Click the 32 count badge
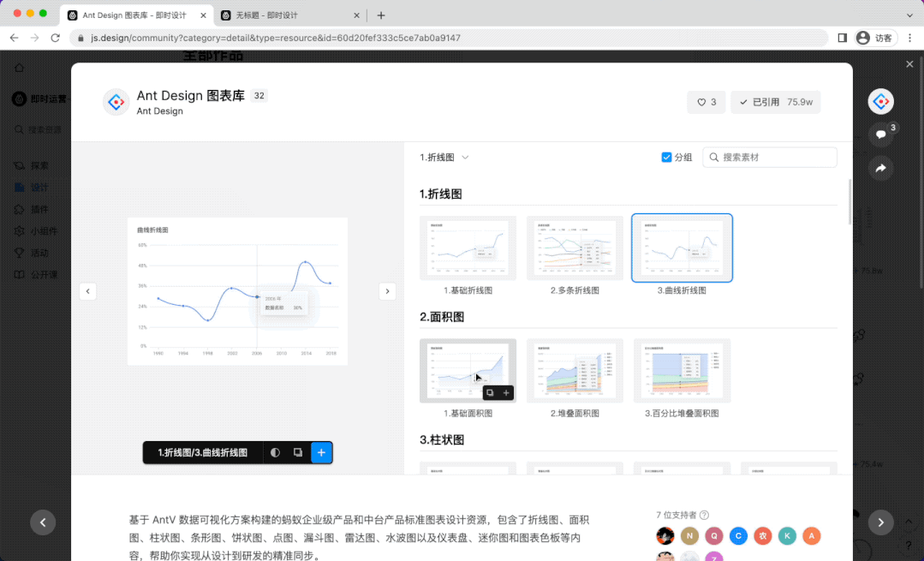This screenshot has width=924, height=561. click(259, 95)
